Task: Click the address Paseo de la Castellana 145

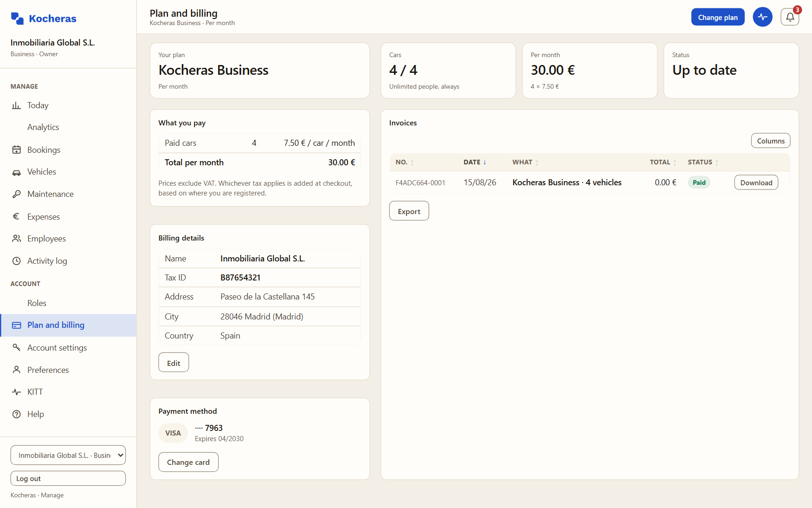Action: tap(267, 297)
